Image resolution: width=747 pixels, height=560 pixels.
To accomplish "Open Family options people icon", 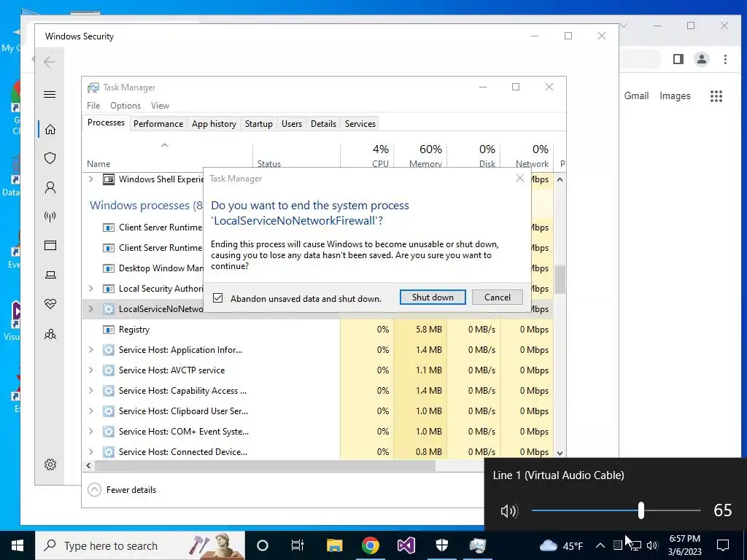I will (x=50, y=334).
